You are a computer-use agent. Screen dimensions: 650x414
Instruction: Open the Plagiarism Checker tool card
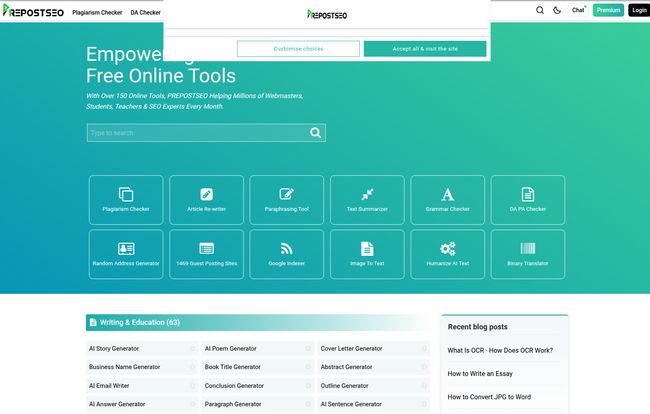126,200
